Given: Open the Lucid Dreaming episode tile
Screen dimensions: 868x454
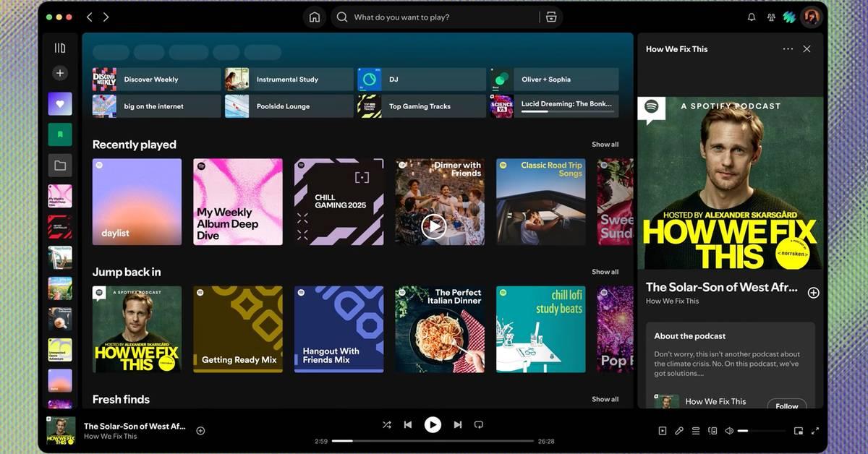Looking at the screenshot, I should coord(554,106).
